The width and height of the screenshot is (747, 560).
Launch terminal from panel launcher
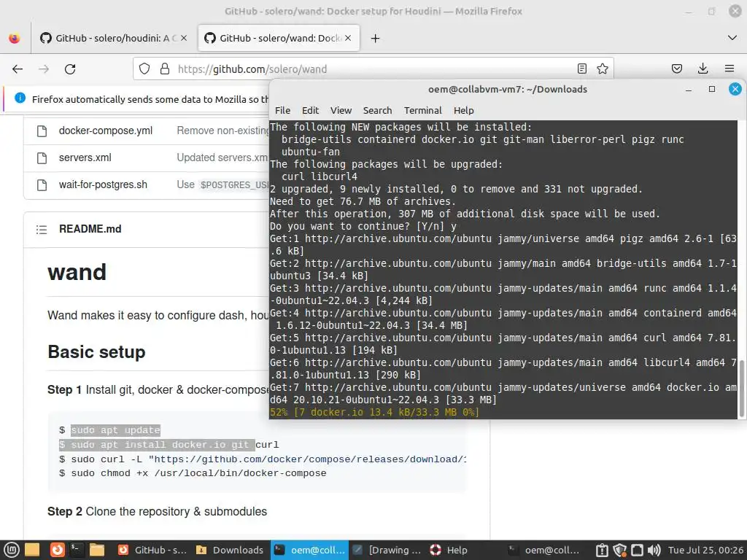point(77,550)
